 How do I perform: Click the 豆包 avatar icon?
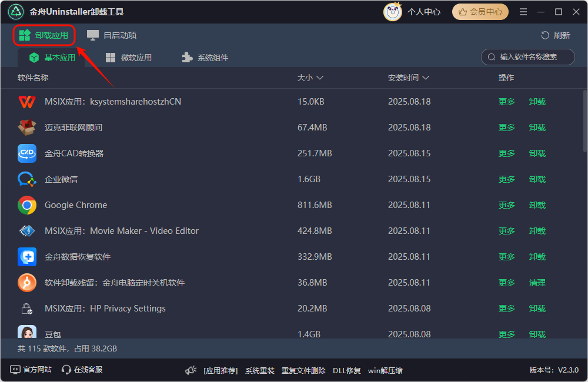click(x=27, y=332)
